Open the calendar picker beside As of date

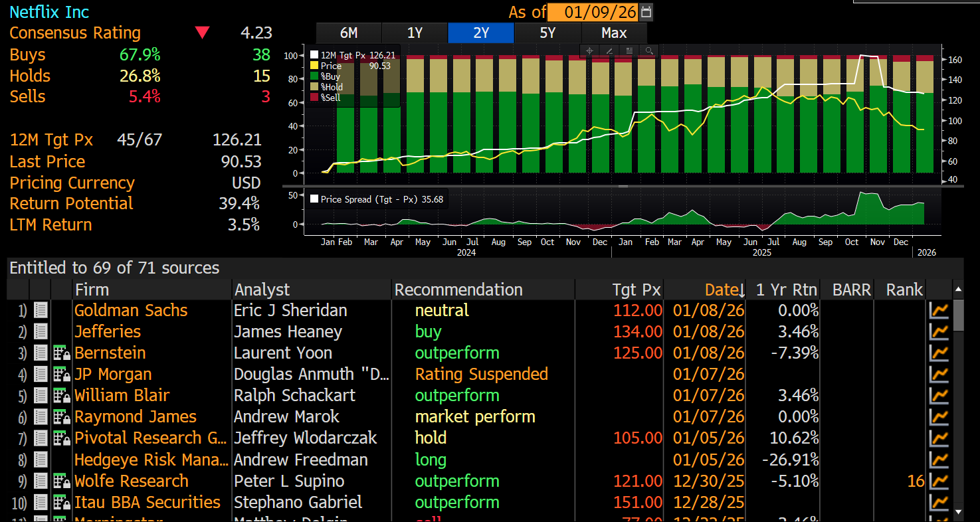click(646, 12)
